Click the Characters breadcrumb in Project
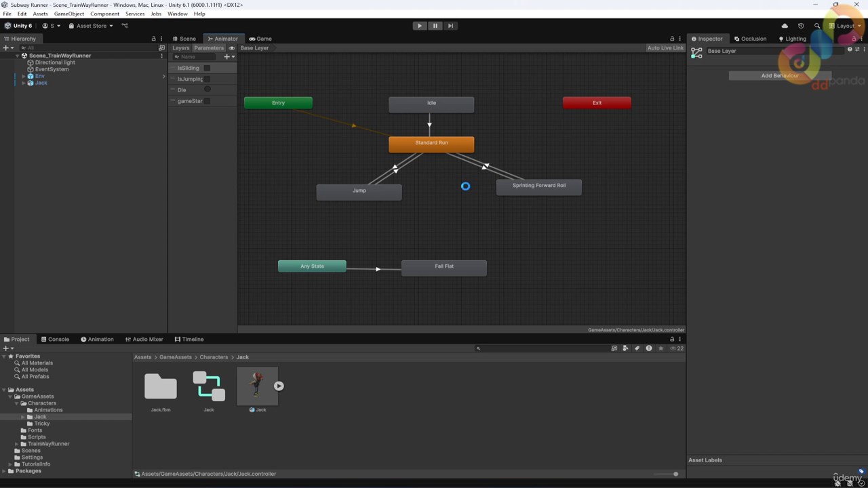 pos(214,357)
